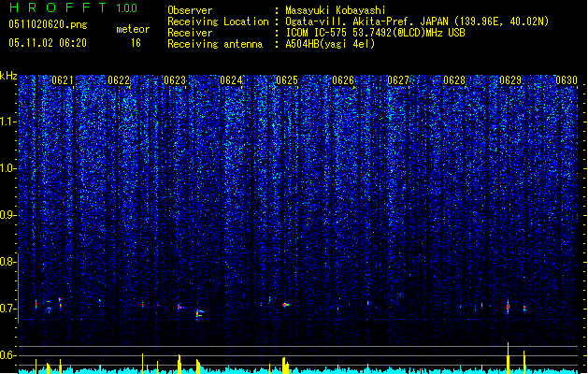The width and height of the screenshot is (588, 374).
Task: Click the 0.8 frequency axis label
Action: 7,262
